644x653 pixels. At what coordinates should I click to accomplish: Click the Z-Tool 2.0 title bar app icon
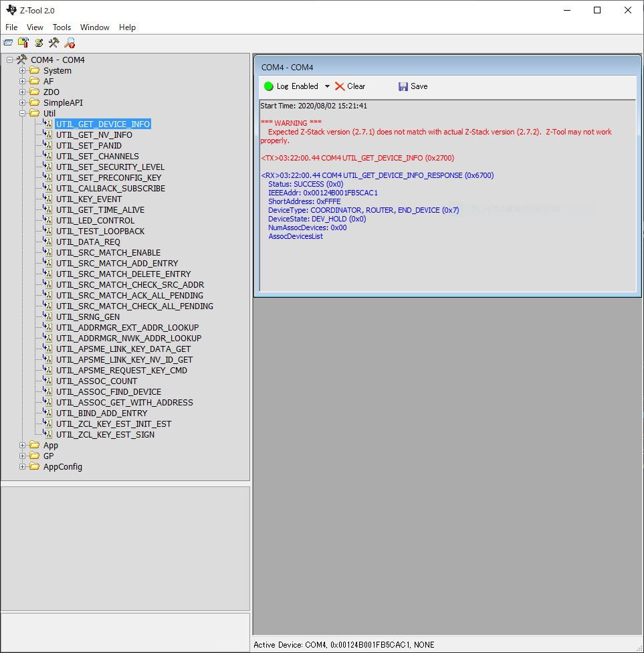coord(11,10)
